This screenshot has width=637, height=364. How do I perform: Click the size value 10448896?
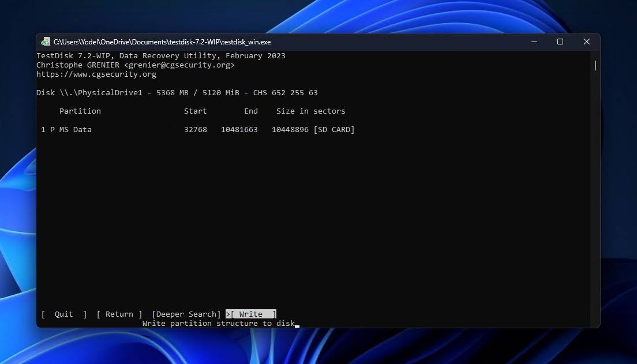pos(290,130)
